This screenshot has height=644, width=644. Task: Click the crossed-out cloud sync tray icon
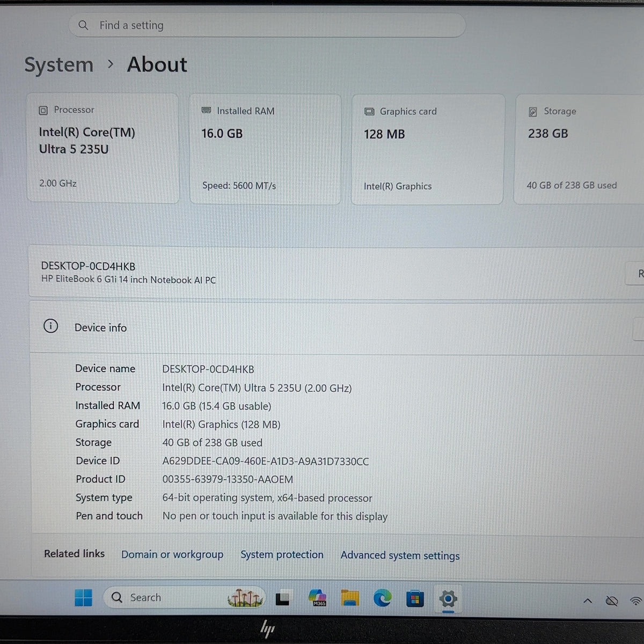click(612, 601)
